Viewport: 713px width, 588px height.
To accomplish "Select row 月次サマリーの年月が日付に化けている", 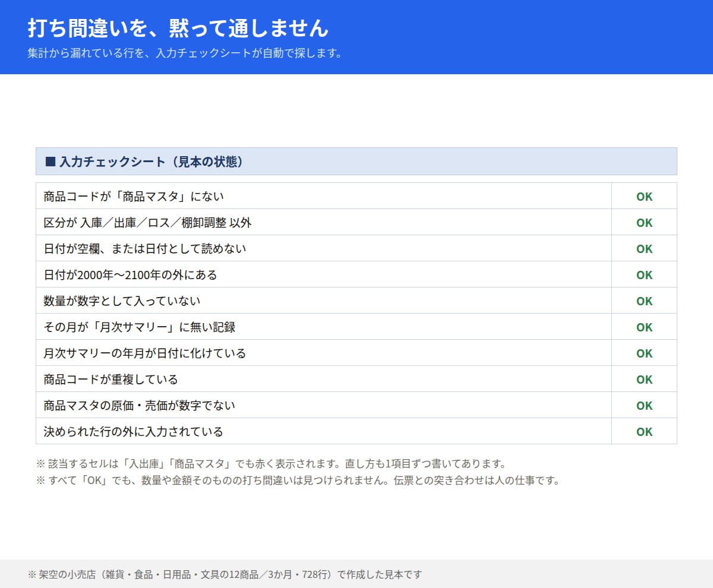I will [356, 353].
